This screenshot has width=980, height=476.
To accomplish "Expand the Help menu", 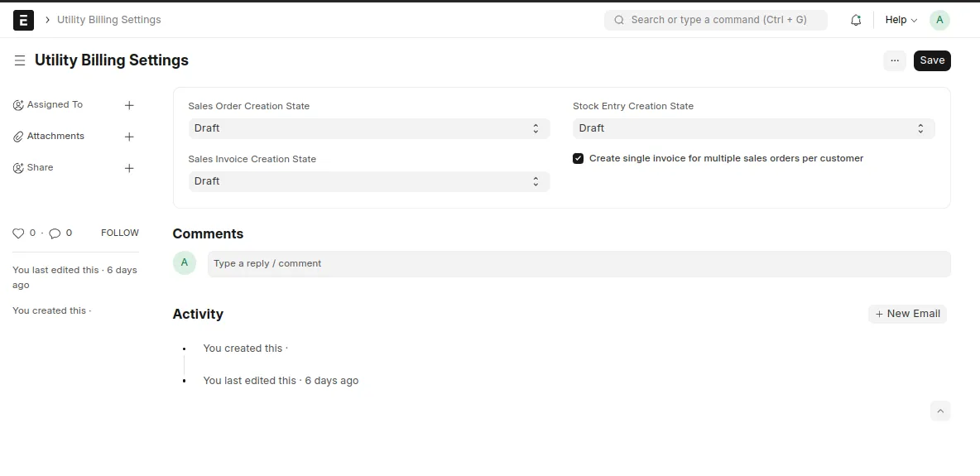I will coord(901,20).
